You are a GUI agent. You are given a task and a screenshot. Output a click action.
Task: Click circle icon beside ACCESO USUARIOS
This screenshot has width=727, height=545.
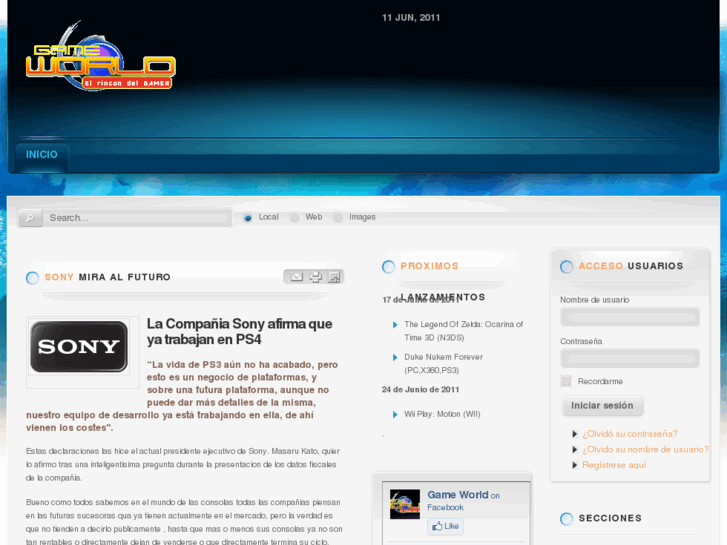[567, 267]
